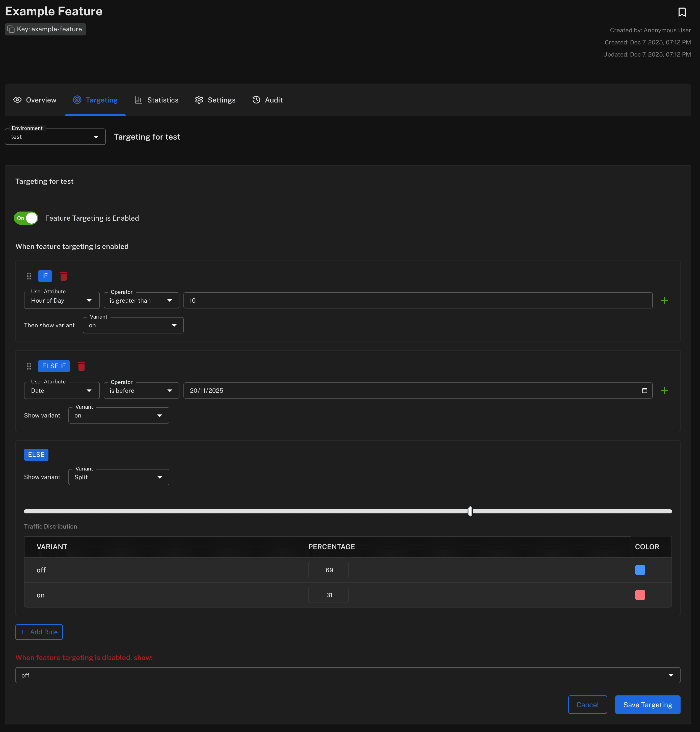
Task: Disable the Feature Targeting toggle
Action: (x=26, y=218)
